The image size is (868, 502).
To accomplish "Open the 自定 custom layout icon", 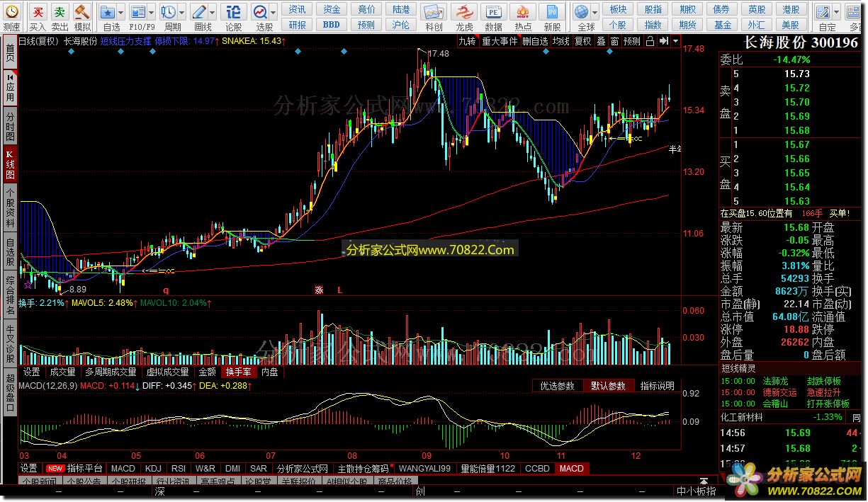I will click(823, 12).
